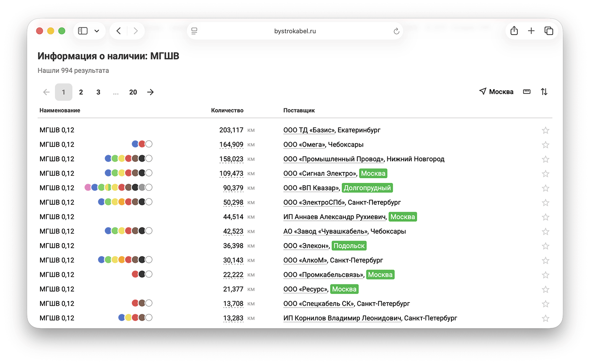This screenshot has width=590, height=364.
Task: Open the sidebar dropdown chevron
Action: (97, 31)
